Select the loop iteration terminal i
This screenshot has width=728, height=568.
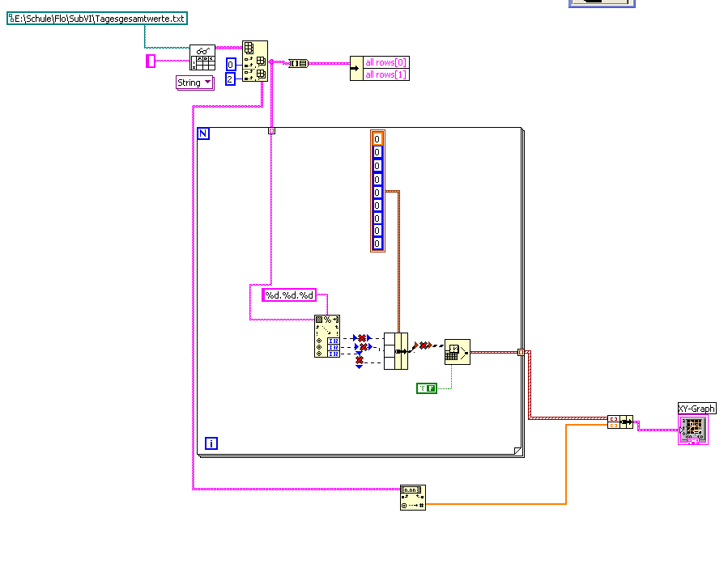pyautogui.click(x=211, y=443)
